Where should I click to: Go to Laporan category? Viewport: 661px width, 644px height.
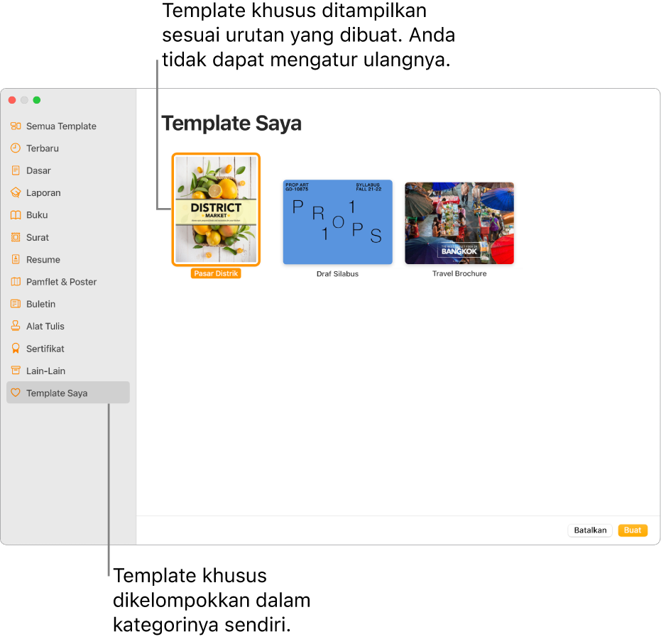[x=43, y=192]
